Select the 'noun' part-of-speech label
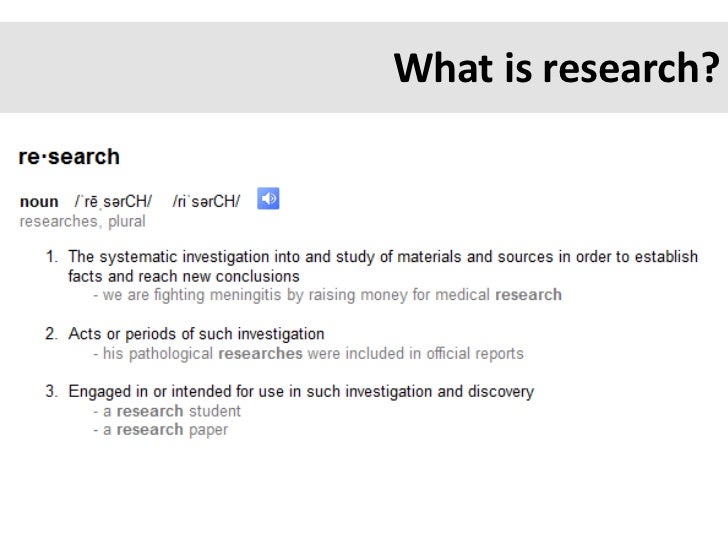The width and height of the screenshot is (728, 546). coord(39,202)
